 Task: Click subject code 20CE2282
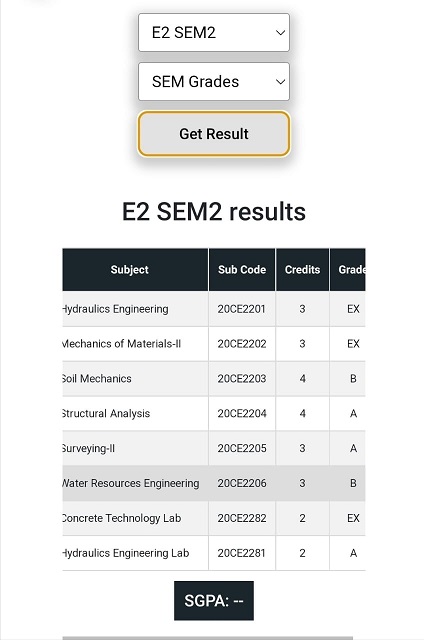242,518
